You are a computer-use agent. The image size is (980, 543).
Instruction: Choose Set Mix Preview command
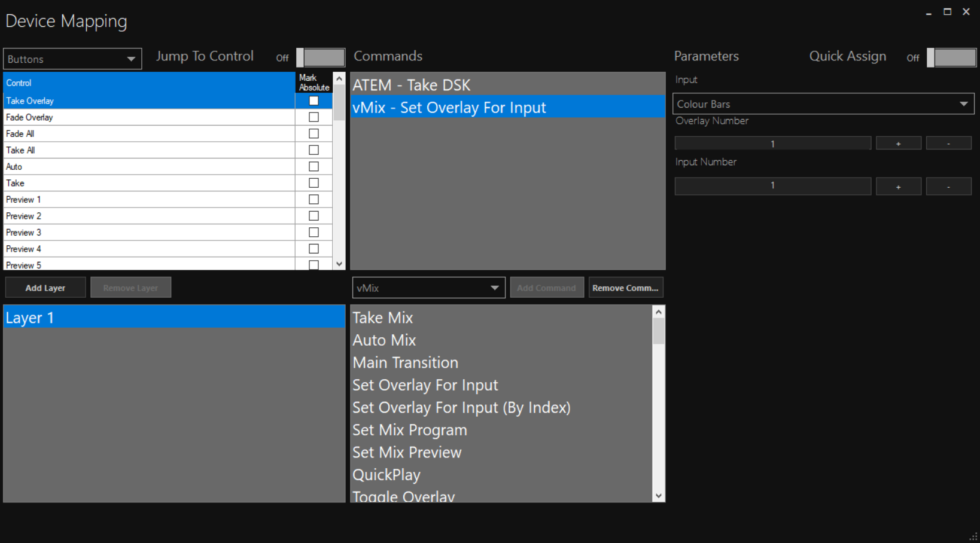tap(501, 452)
